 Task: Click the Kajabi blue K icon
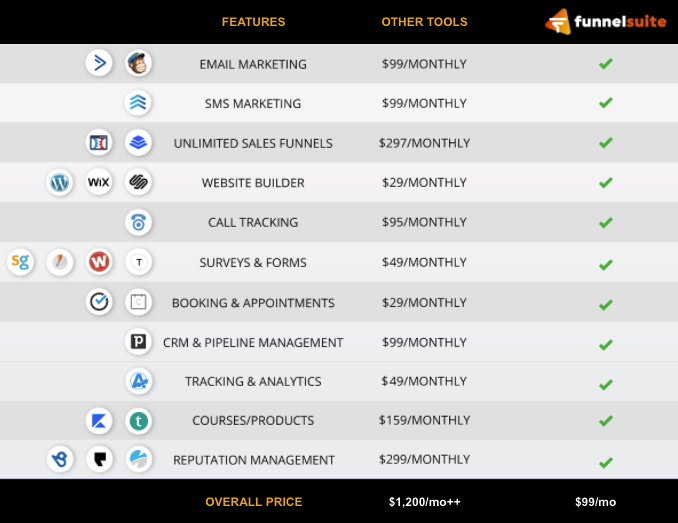coord(98,421)
